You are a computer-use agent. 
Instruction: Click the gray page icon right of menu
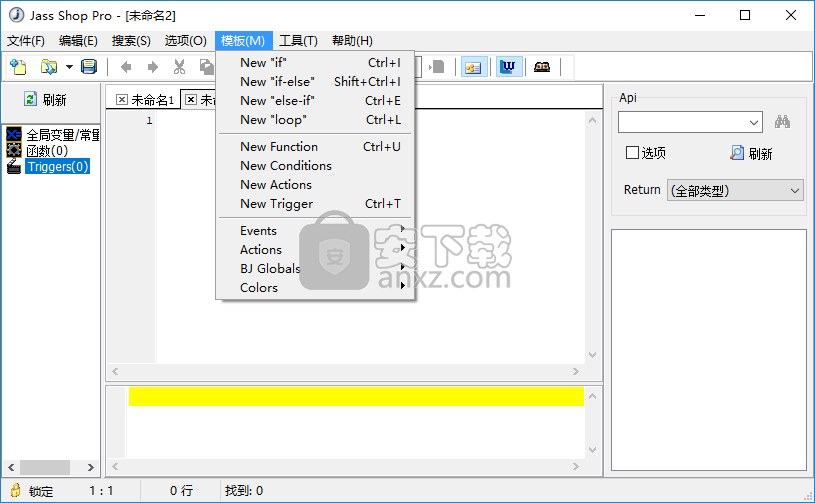(437, 67)
